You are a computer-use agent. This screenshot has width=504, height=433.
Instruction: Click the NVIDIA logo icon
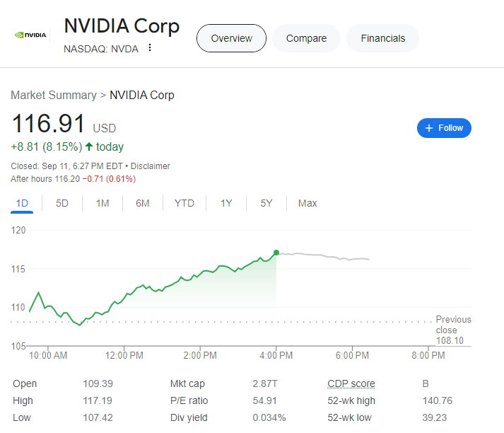point(30,34)
